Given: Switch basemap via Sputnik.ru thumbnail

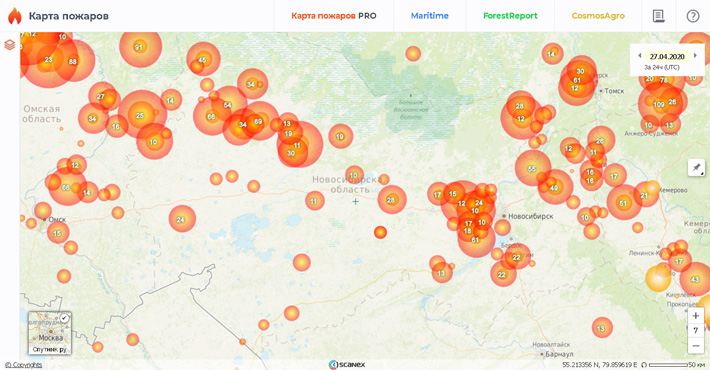Looking at the screenshot, I should 50,333.
